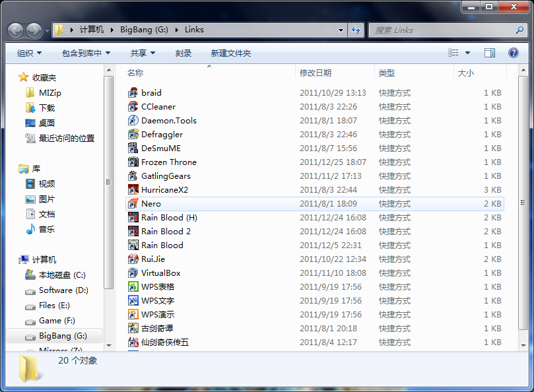
Task: Click the Daemon.Tools shortcut icon
Action: tap(133, 121)
